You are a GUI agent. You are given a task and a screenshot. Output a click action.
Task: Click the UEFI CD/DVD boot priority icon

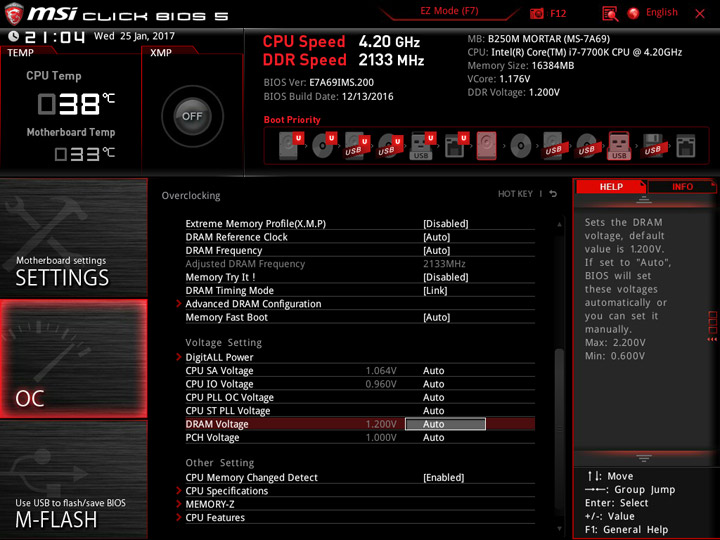pyautogui.click(x=324, y=146)
